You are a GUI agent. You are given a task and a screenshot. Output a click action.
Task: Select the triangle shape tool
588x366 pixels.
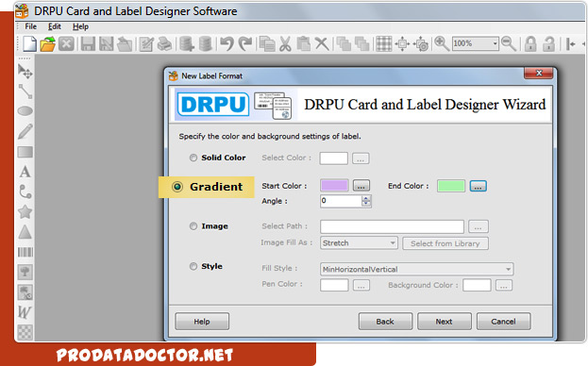coord(25,232)
